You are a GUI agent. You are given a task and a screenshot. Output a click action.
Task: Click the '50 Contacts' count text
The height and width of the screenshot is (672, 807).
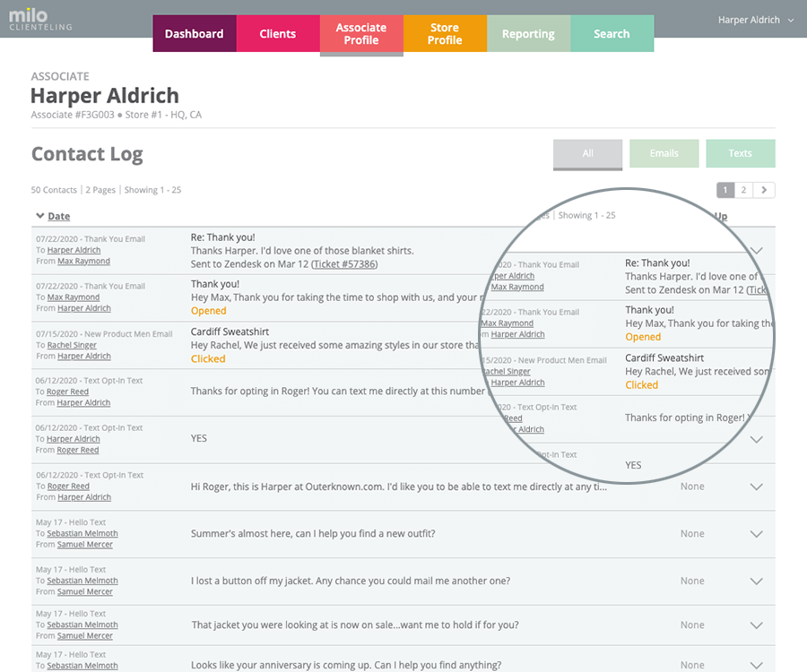pos(54,190)
